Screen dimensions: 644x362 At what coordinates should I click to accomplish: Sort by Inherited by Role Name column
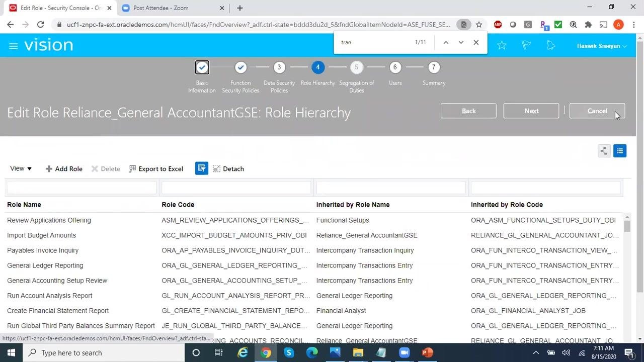tap(353, 205)
